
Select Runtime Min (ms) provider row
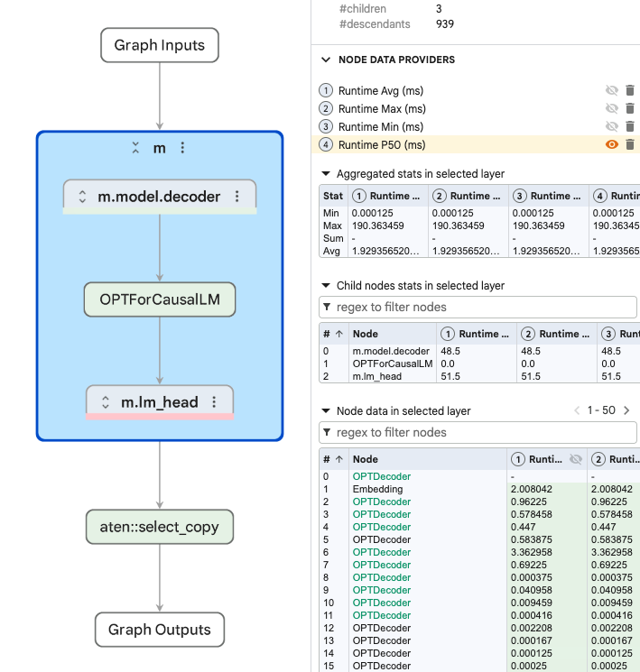tap(476, 127)
